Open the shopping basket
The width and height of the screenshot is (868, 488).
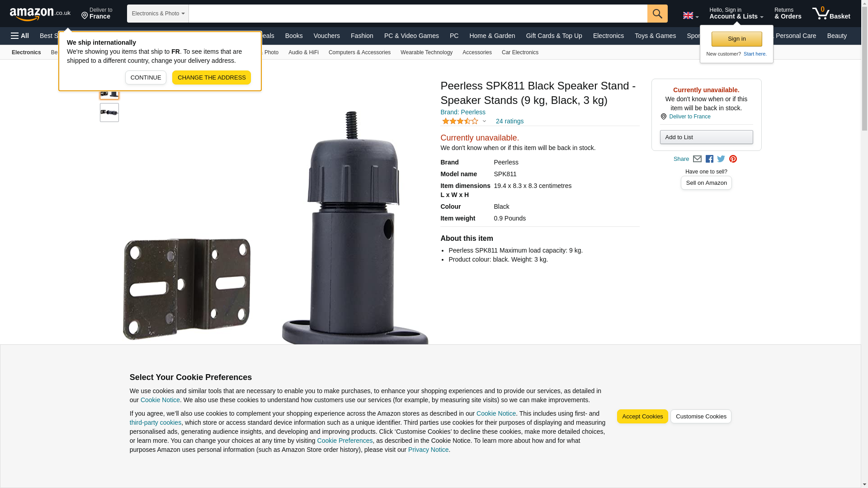coord(831,14)
